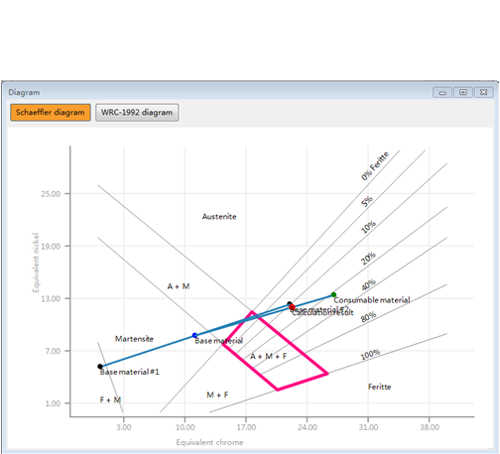Click the M + F region label

pos(217,395)
